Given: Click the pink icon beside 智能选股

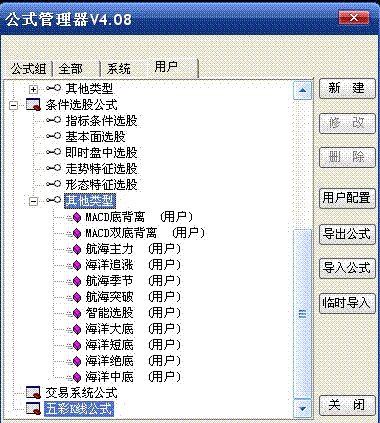Looking at the screenshot, I should (77, 313).
